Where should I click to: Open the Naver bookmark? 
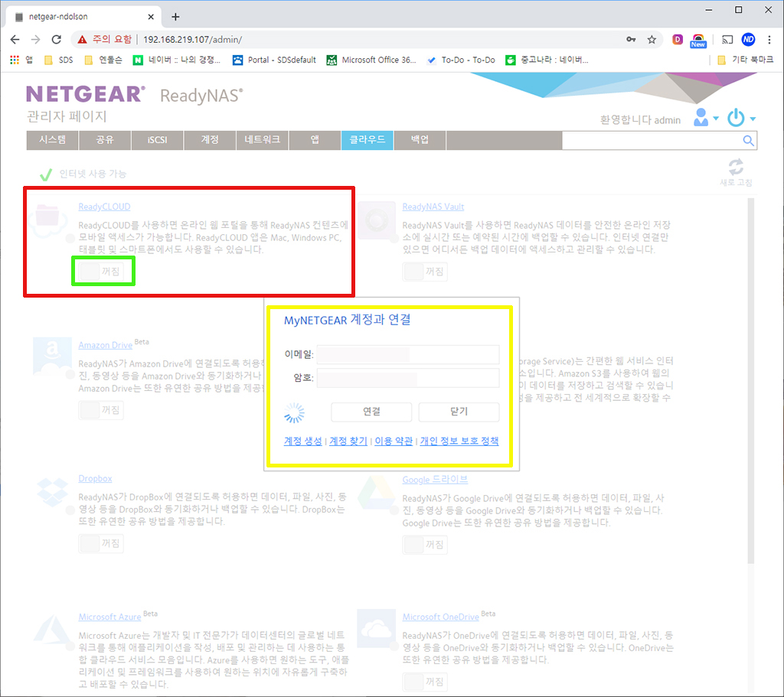177,60
